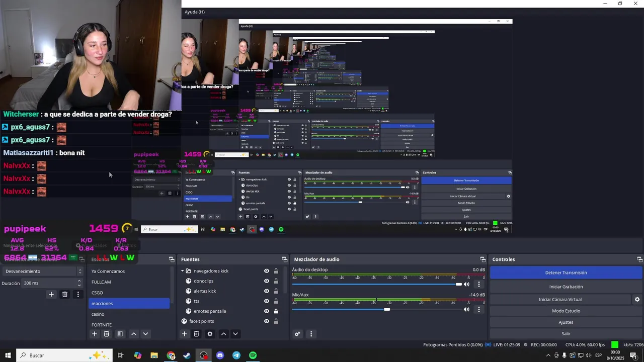Open Spotify from the taskbar
The image size is (644, 362).
(x=253, y=355)
